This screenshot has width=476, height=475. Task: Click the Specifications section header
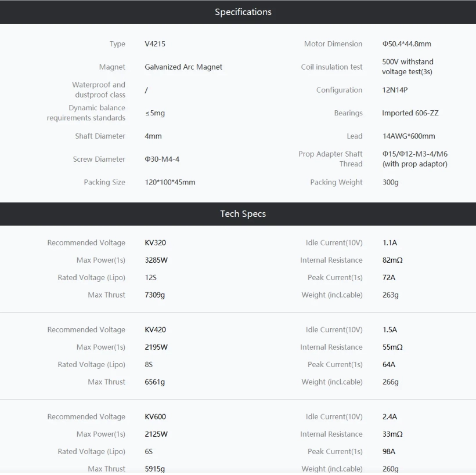pos(243,12)
